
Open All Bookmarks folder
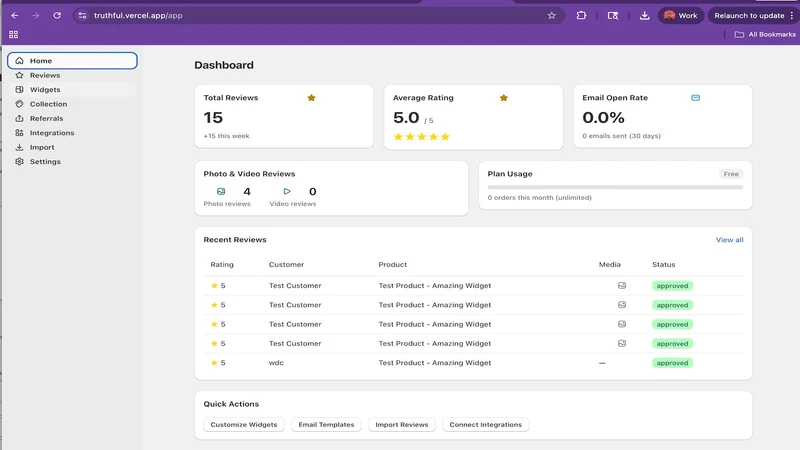pyautogui.click(x=765, y=34)
